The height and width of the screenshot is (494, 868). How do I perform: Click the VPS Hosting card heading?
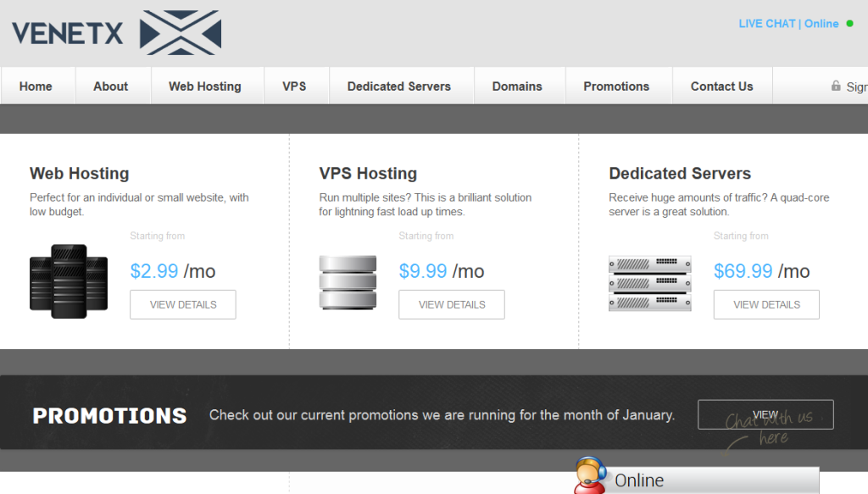pyautogui.click(x=368, y=173)
